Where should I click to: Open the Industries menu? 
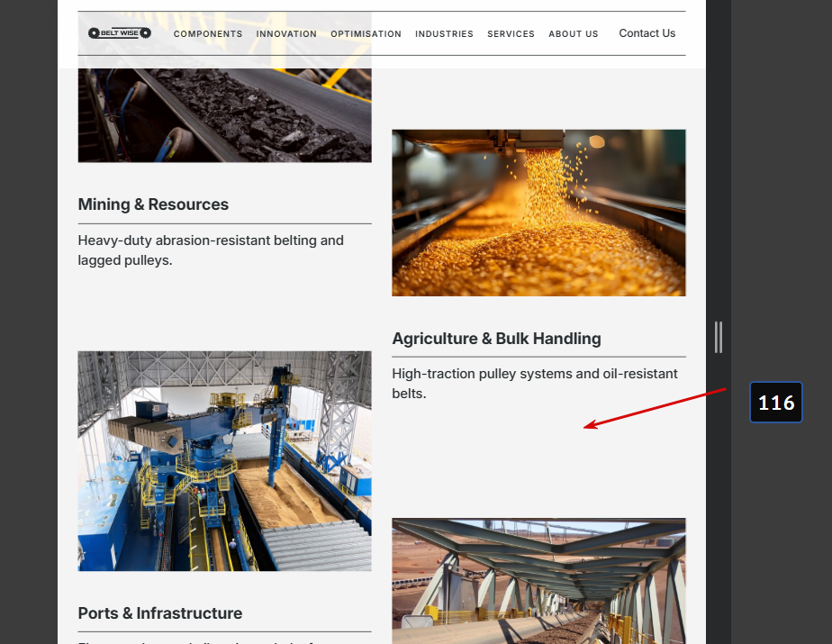(x=444, y=34)
